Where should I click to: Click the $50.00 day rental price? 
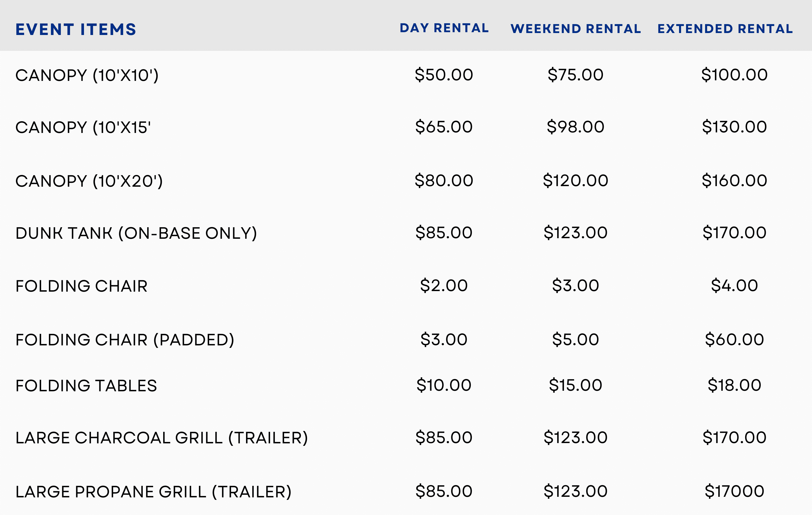pos(444,74)
